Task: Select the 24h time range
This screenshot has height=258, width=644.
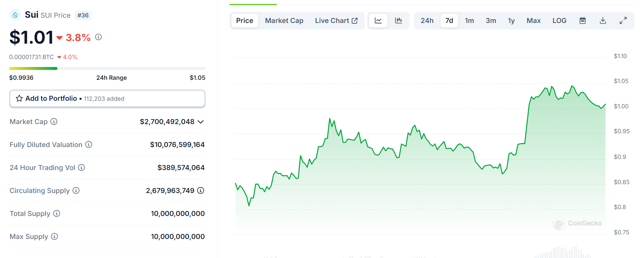Action: pos(427,21)
